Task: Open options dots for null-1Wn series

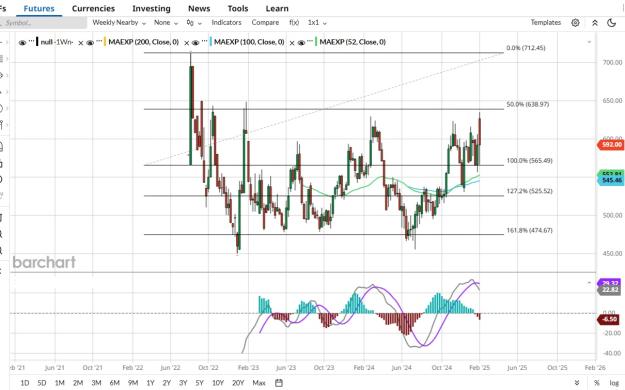Action: click(x=31, y=41)
